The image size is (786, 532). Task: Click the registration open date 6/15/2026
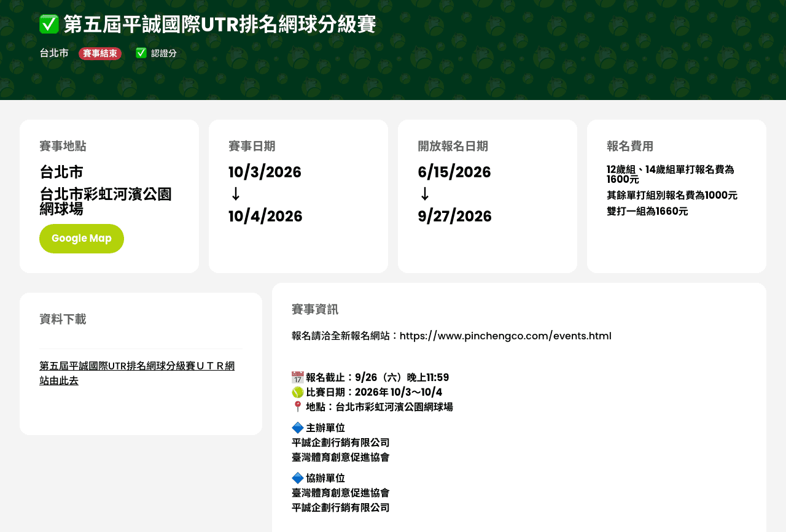click(x=454, y=172)
